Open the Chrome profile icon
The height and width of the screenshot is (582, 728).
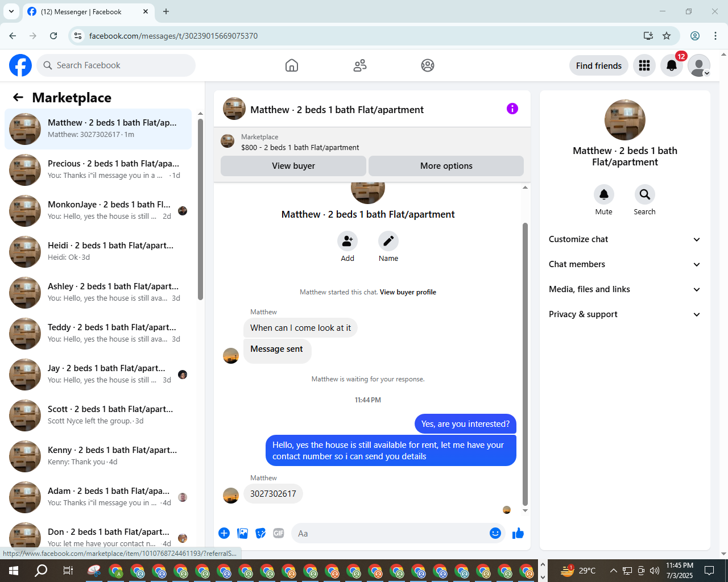[695, 36]
